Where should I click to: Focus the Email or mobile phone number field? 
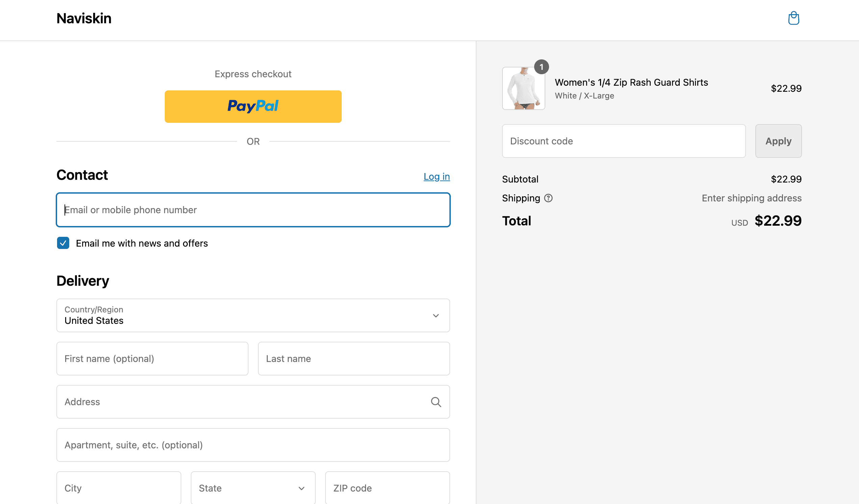click(253, 210)
